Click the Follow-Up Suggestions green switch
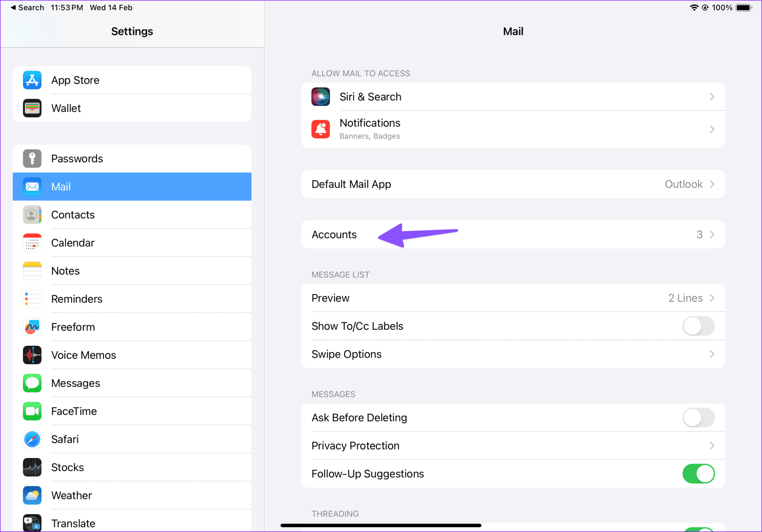 (x=698, y=473)
